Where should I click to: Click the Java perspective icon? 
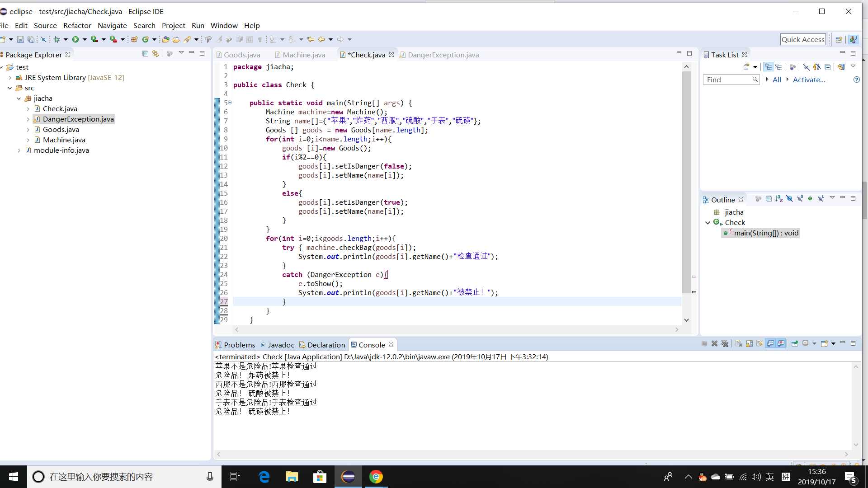853,40
